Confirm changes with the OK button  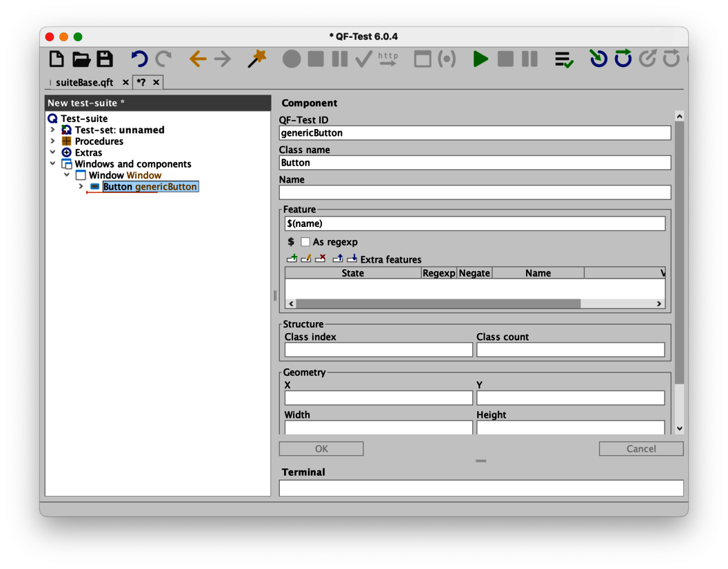tap(321, 448)
